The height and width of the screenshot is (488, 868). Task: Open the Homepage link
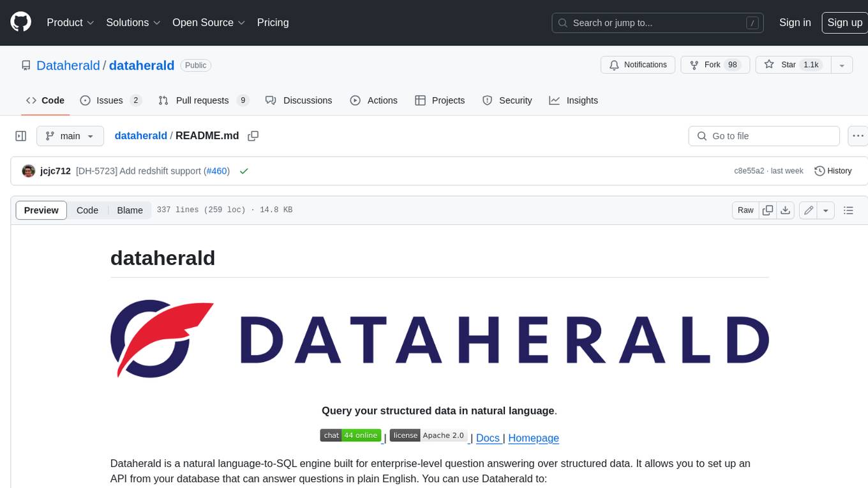coord(534,438)
